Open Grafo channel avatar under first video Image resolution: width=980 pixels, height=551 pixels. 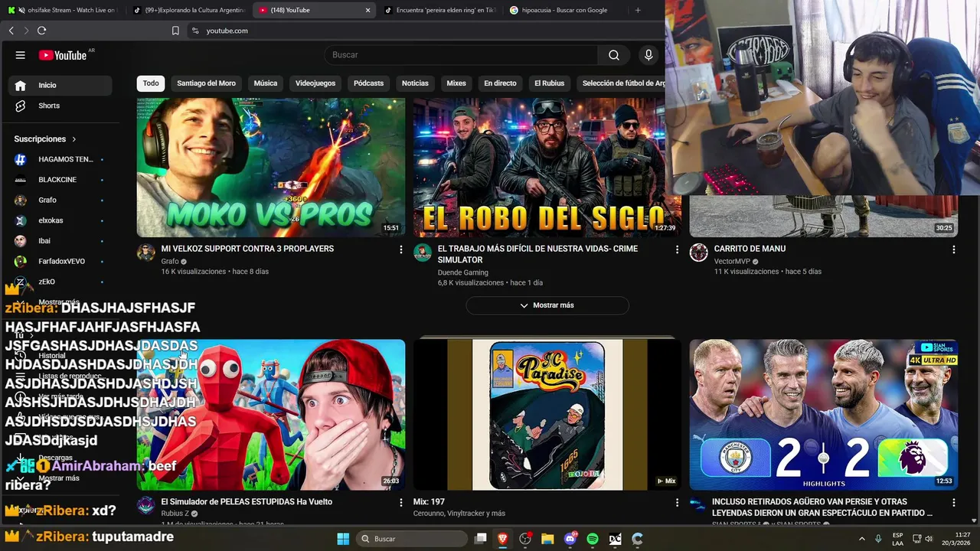[145, 253]
